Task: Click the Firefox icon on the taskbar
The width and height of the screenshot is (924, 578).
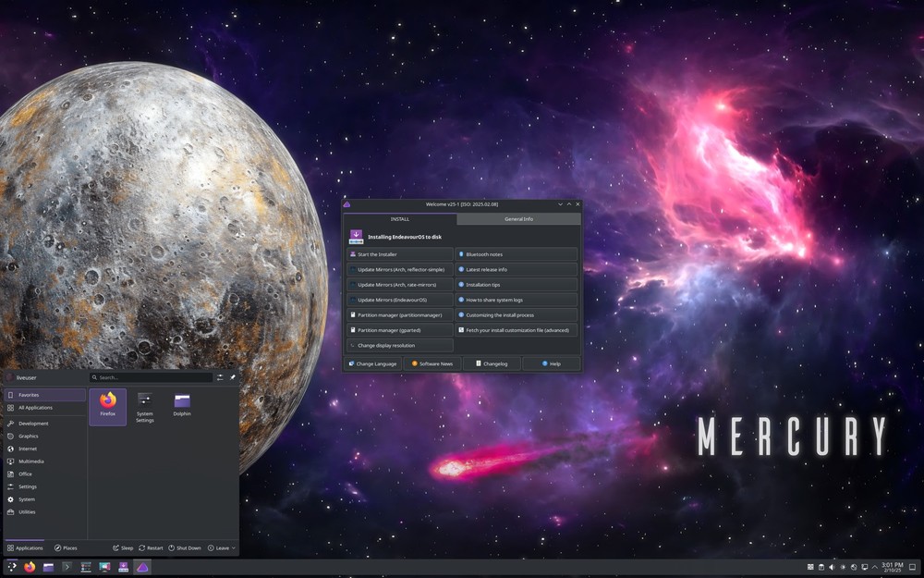Action: [29, 567]
